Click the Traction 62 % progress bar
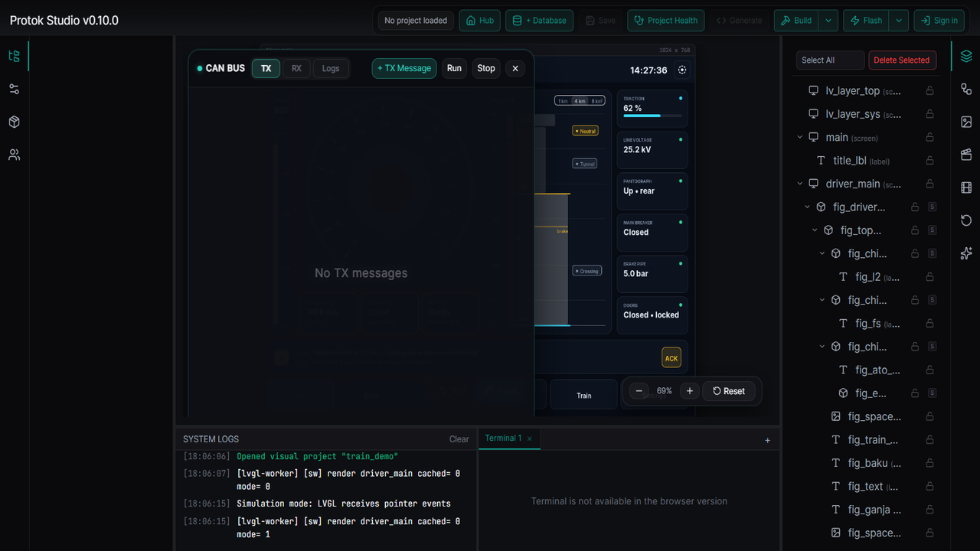 (x=652, y=116)
